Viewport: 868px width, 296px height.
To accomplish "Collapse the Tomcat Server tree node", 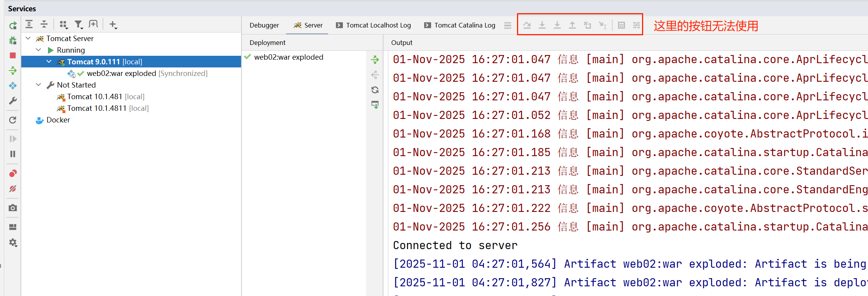I will pos(28,38).
